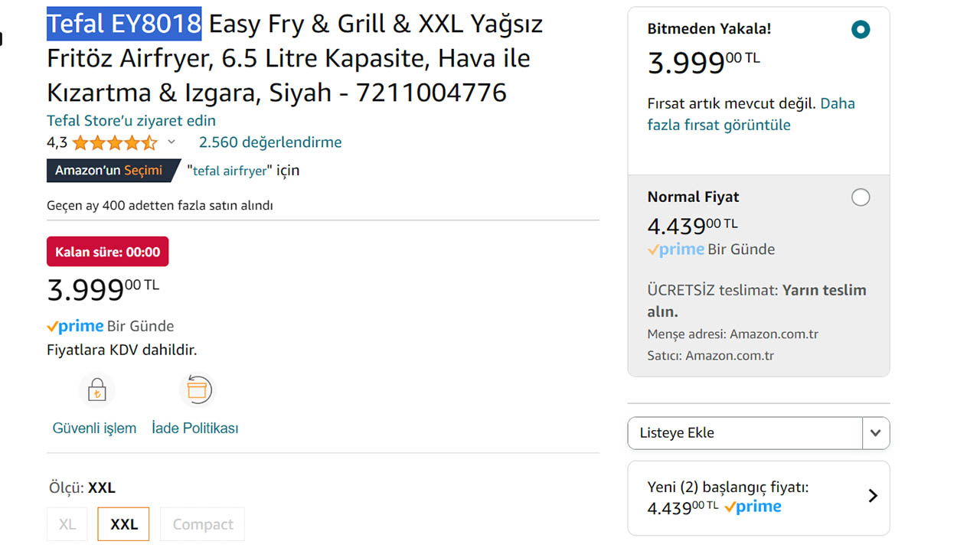The width and height of the screenshot is (980, 551).
Task: Click the Kalan süre countdown banner
Action: coord(107,251)
